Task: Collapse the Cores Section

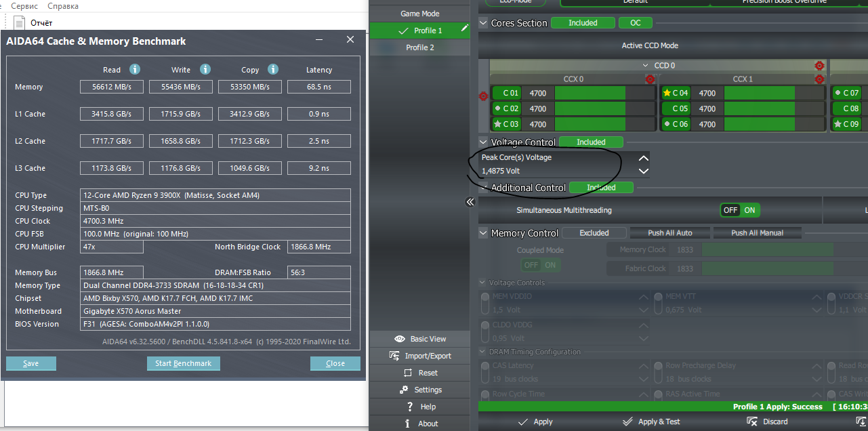Action: pos(483,23)
